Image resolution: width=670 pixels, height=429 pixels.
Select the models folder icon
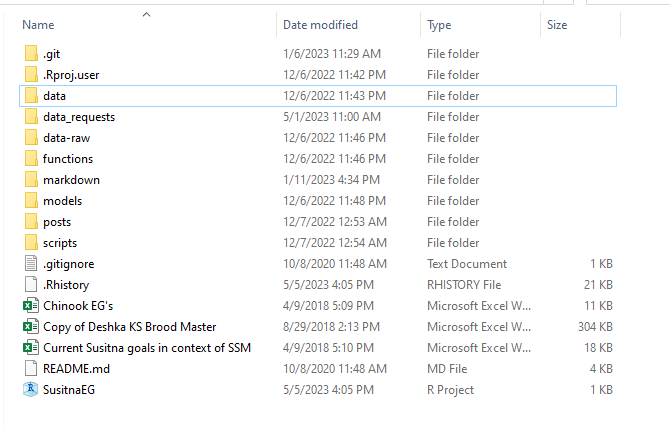tap(31, 200)
